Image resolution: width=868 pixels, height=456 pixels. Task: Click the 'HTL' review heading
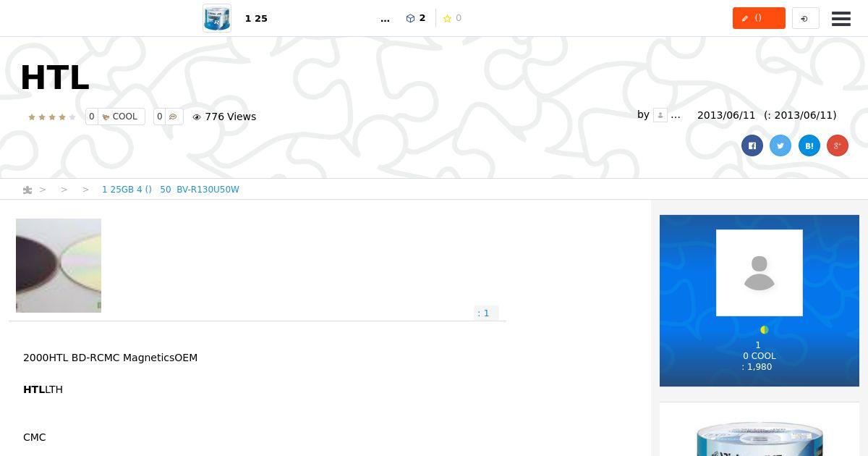click(55, 77)
